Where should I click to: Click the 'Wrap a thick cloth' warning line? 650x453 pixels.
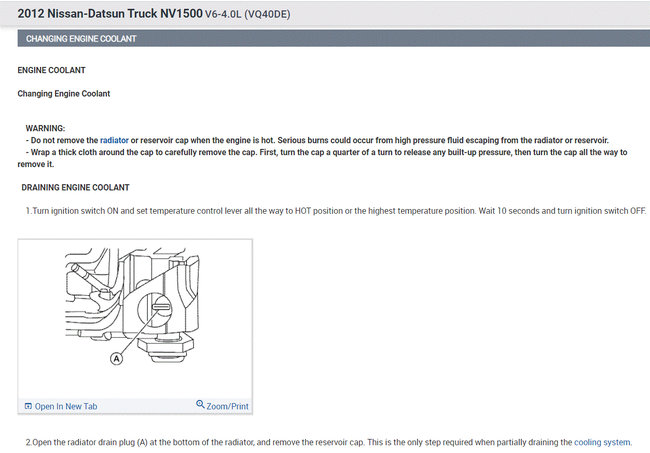[323, 158]
